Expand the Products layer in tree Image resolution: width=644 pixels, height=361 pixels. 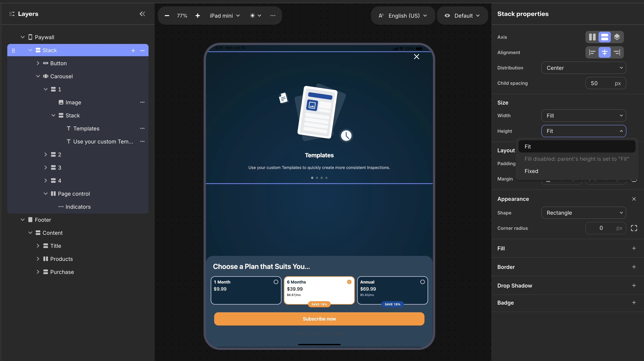38,259
